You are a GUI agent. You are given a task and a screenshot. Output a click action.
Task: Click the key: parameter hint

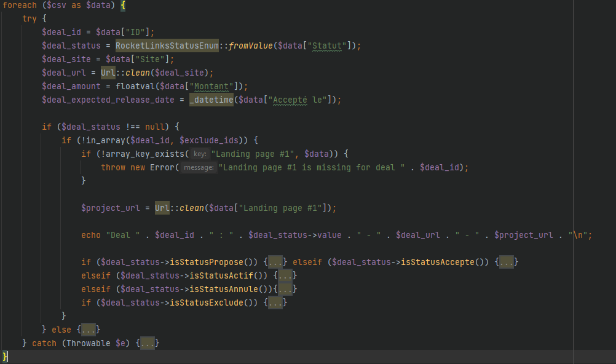pyautogui.click(x=200, y=154)
